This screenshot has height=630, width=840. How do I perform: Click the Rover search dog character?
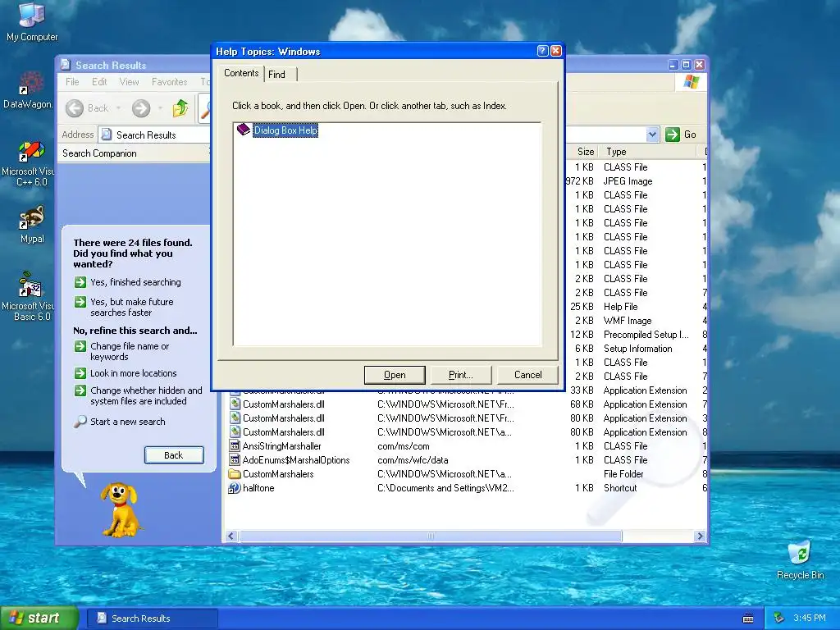pyautogui.click(x=121, y=509)
